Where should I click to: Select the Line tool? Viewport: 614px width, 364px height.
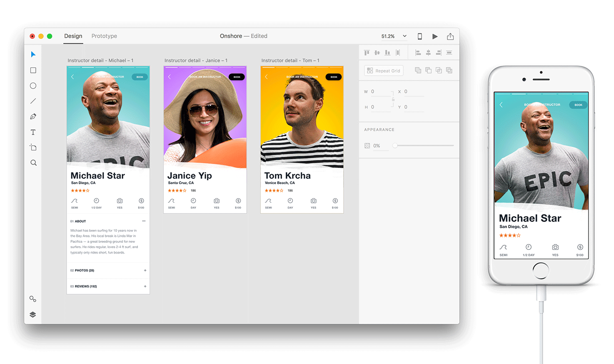tap(33, 101)
